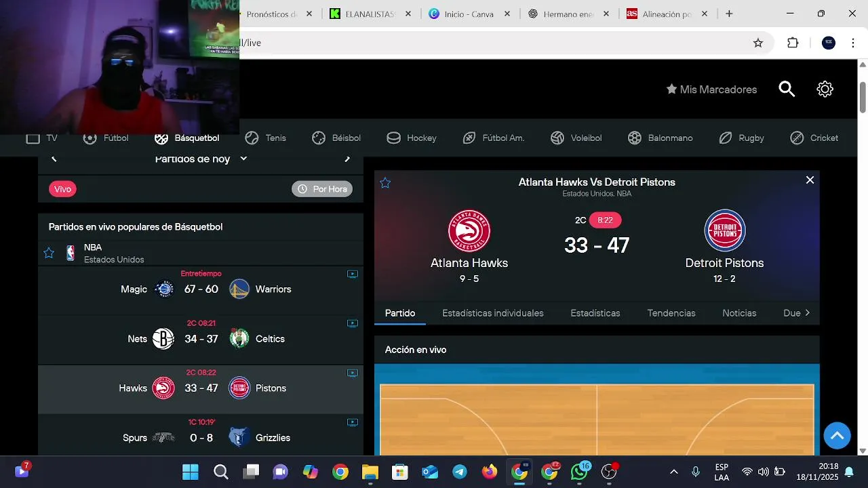The image size is (868, 488).
Task: Select the Fútbol Am. sport category
Action: (494, 138)
